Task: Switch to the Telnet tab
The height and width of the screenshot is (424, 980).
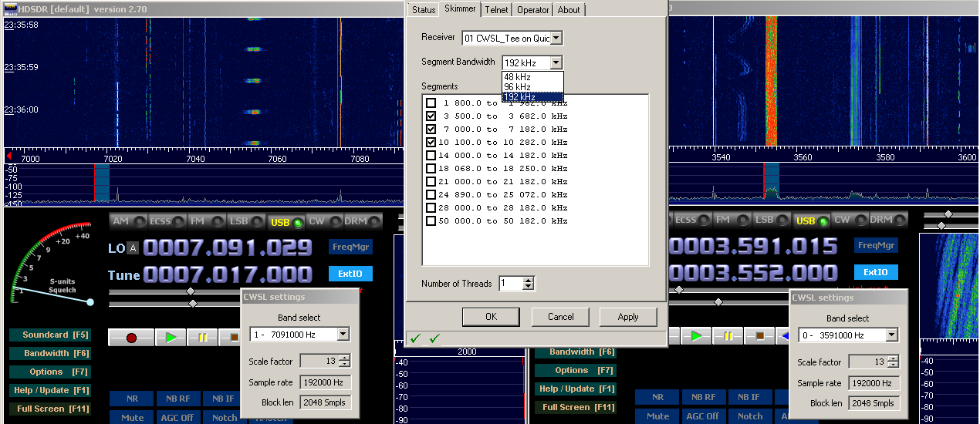Action: coord(496,10)
